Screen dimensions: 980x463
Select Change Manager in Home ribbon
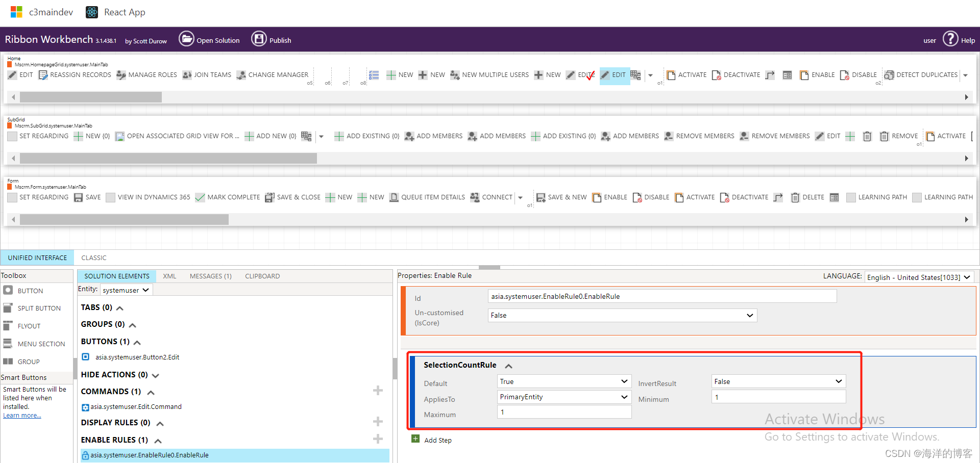tap(273, 75)
